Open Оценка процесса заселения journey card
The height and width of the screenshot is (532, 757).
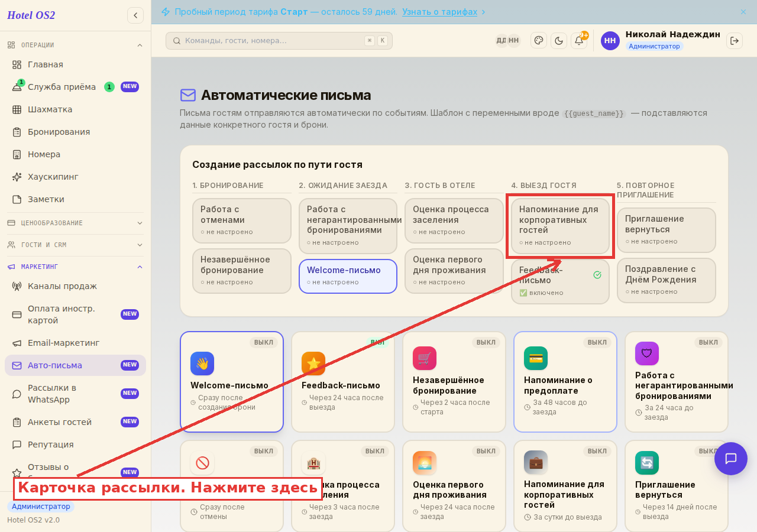[454, 220]
